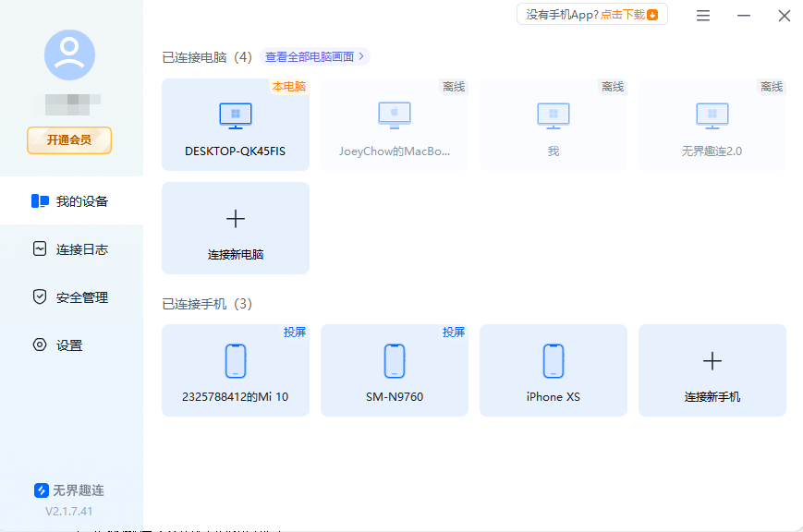Select the Mi 10 device card
Image resolution: width=803 pixels, height=532 pixels.
tap(235, 369)
